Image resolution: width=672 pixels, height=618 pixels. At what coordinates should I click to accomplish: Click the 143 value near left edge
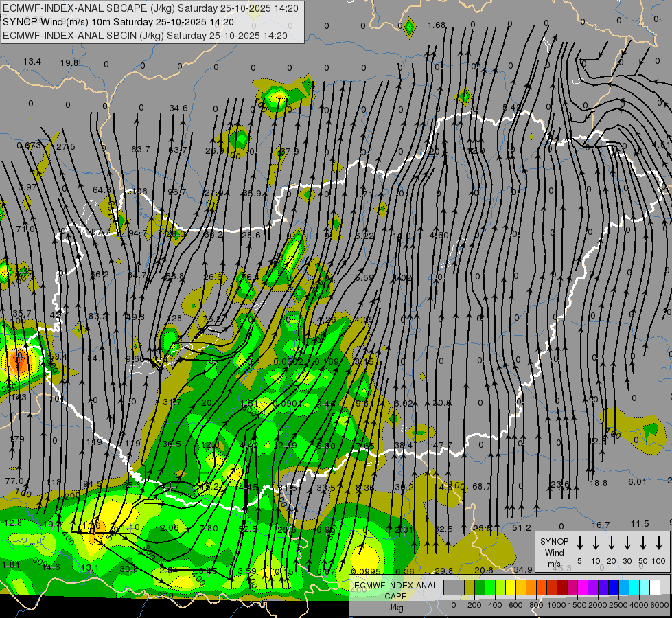19,397
